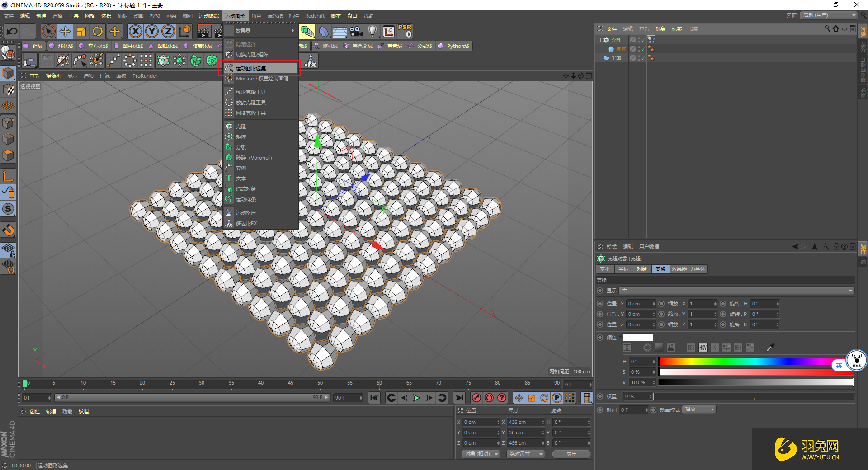Toggle the 位置 . X animation radio dot
The height and width of the screenshot is (470, 868).
[600, 304]
